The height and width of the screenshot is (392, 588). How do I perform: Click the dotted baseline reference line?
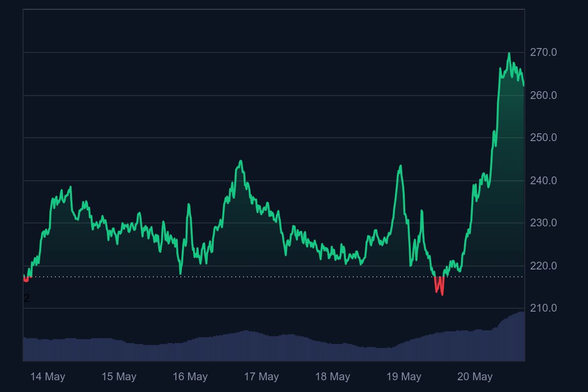coord(274,277)
